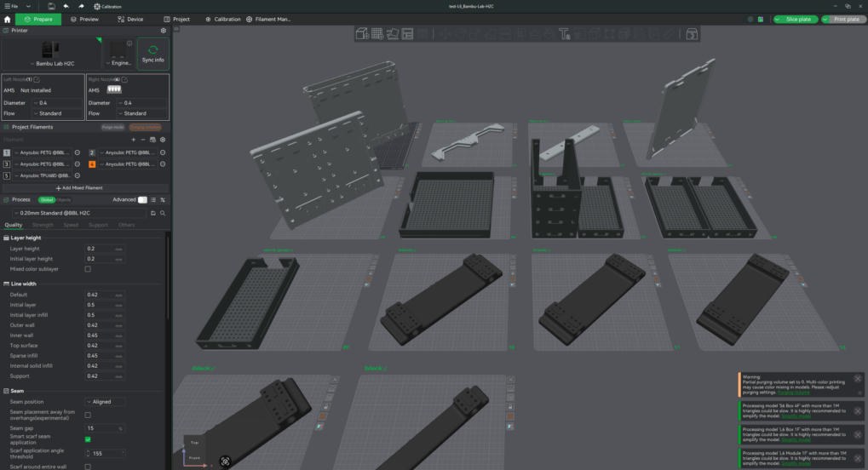Remove a filament with minus icon
This screenshot has height=470, width=868.
tap(143, 140)
